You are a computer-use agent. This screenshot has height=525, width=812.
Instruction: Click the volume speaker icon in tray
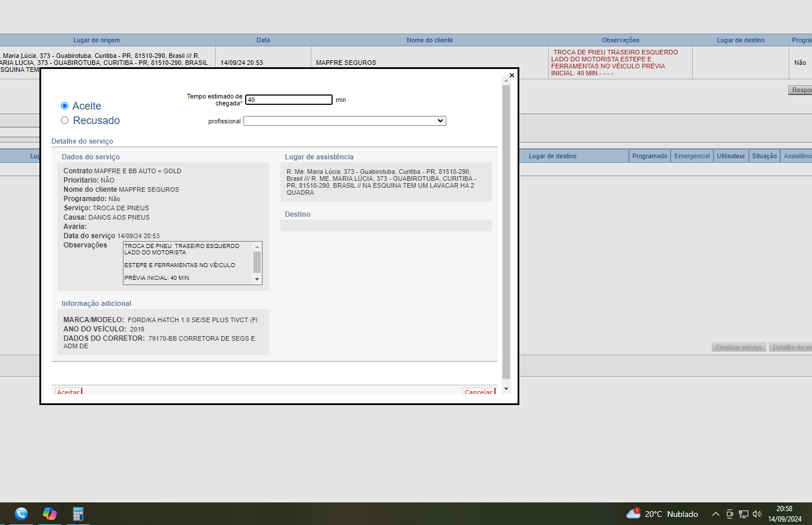[x=757, y=514]
